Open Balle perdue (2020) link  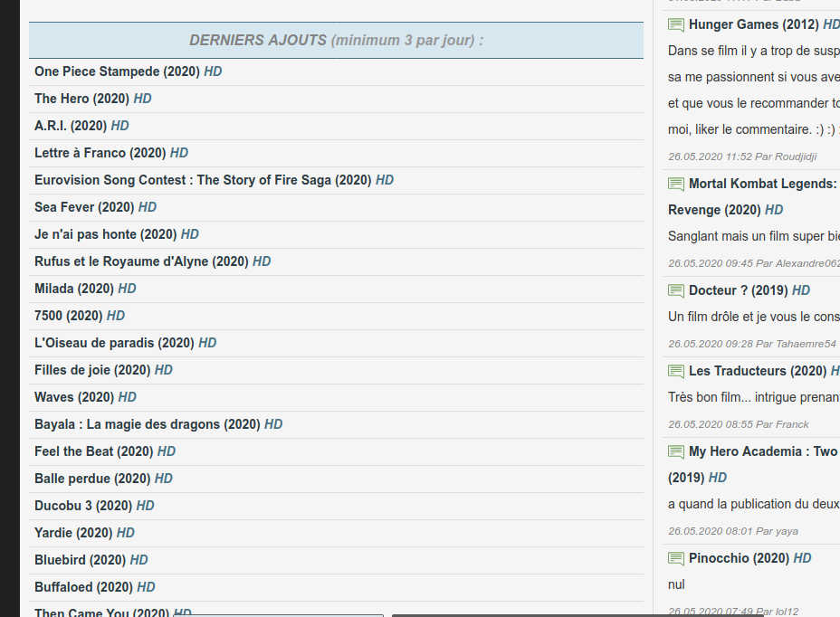pos(103,479)
